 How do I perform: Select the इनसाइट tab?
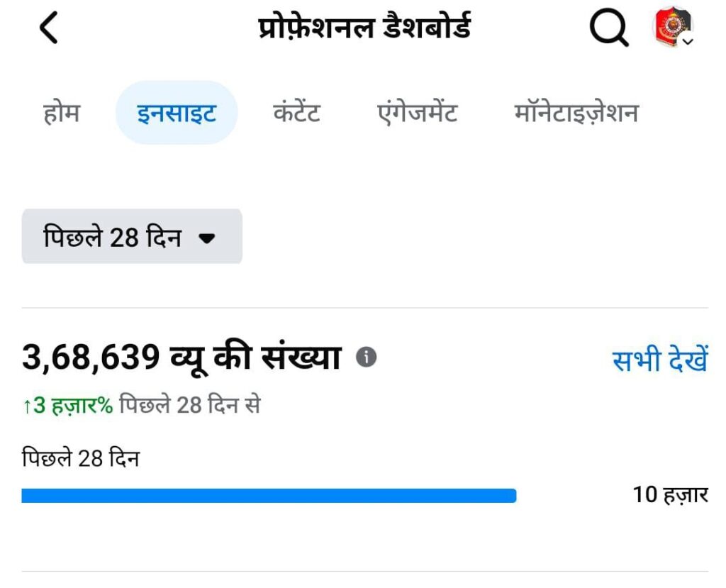177,113
